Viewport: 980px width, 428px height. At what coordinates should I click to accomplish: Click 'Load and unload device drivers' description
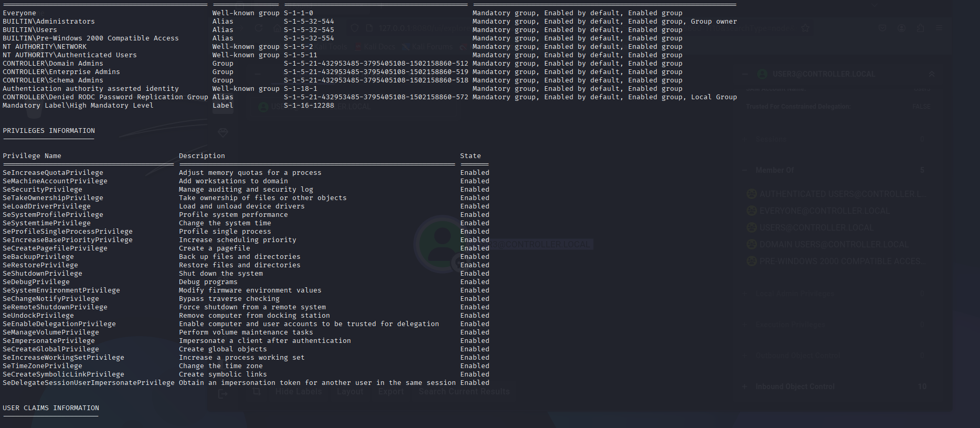click(242, 206)
